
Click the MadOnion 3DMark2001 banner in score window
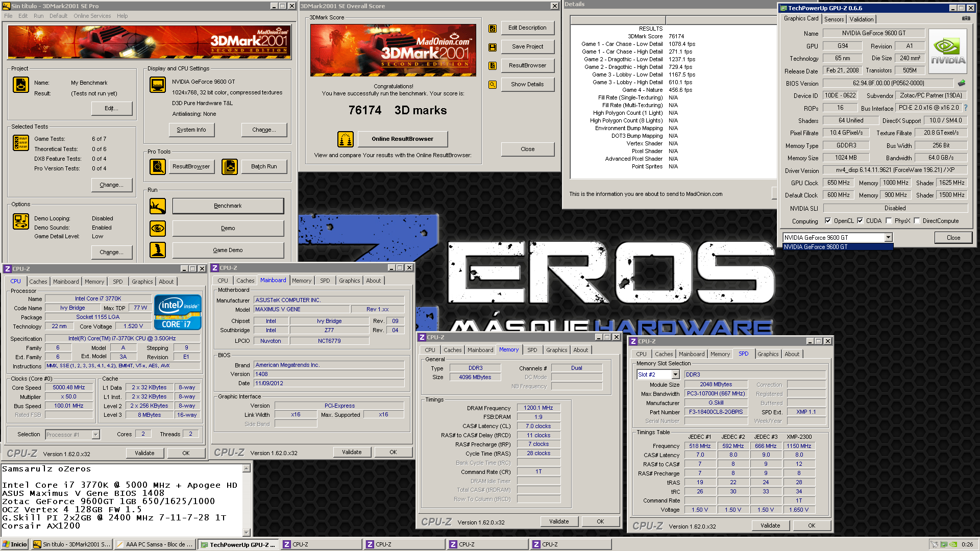click(x=393, y=50)
